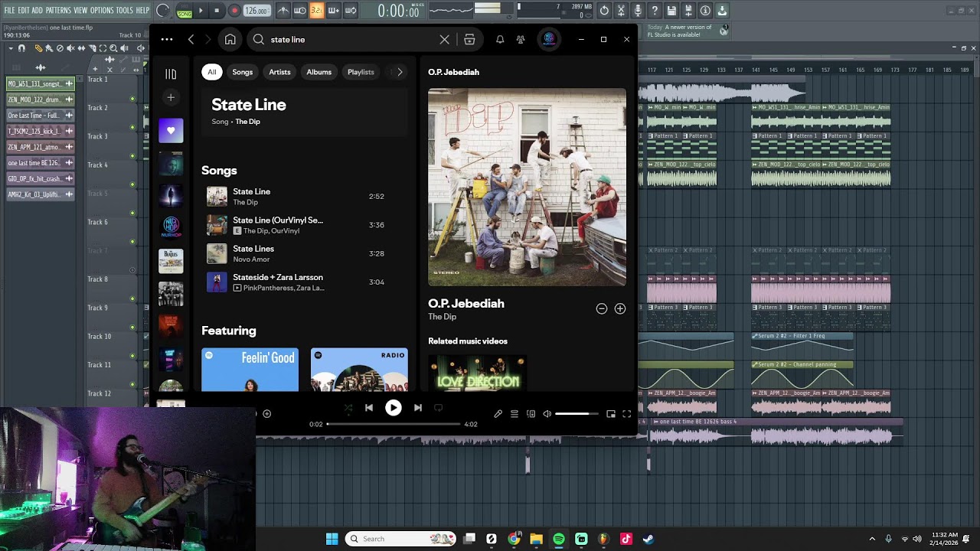Viewport: 980px width, 551px height.
Task: Show more filter chips with right chevron
Action: 400,72
